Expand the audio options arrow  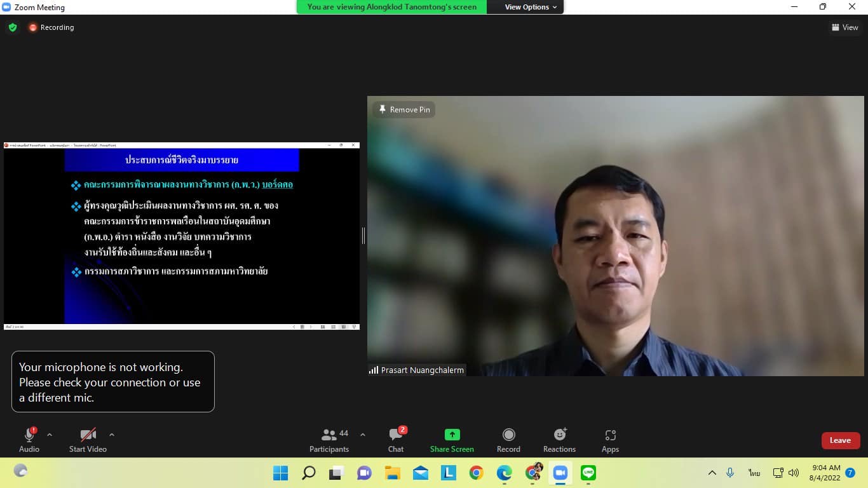(x=50, y=435)
